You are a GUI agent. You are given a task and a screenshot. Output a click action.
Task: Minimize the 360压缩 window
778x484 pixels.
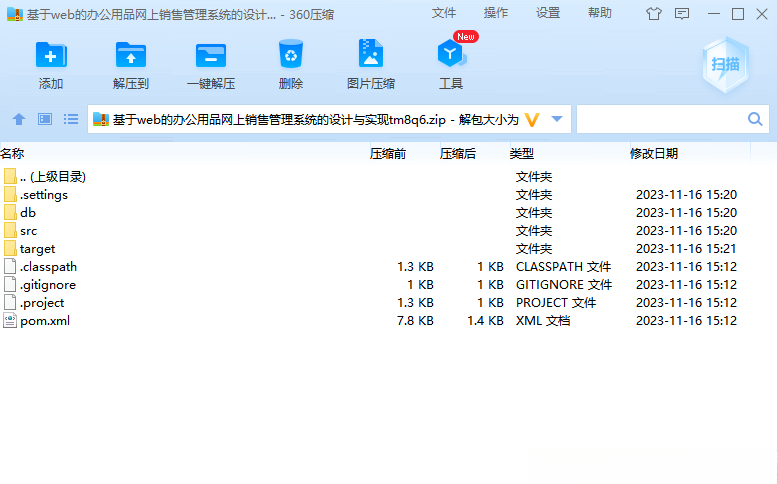[713, 14]
